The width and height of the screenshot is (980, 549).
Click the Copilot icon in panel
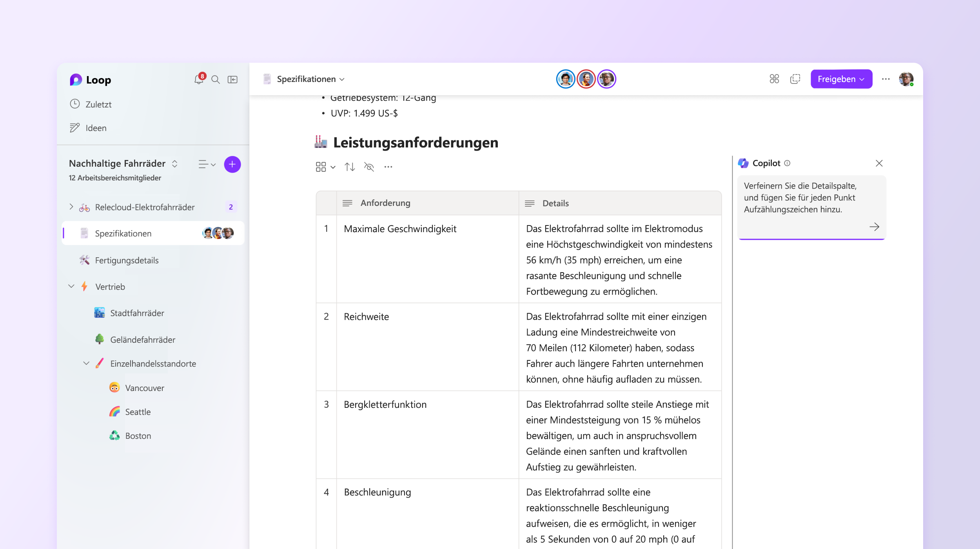(743, 162)
